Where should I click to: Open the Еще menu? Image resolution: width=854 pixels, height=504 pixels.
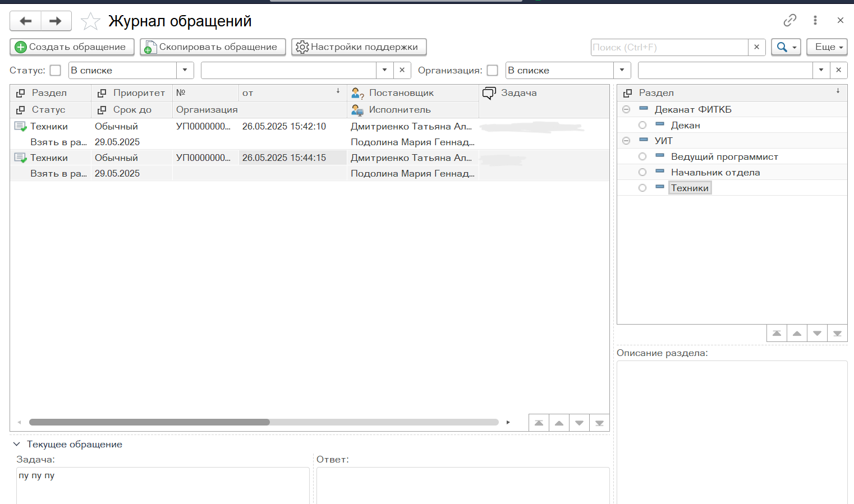pos(827,47)
